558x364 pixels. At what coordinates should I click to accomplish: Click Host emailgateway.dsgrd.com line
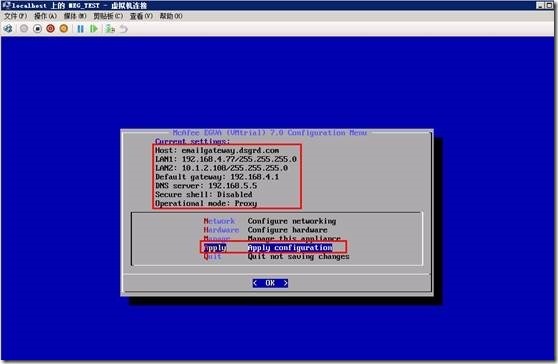(217, 151)
